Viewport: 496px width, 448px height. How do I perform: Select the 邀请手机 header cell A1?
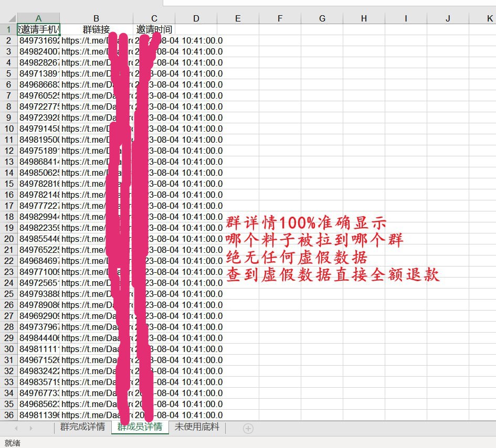tap(39, 29)
